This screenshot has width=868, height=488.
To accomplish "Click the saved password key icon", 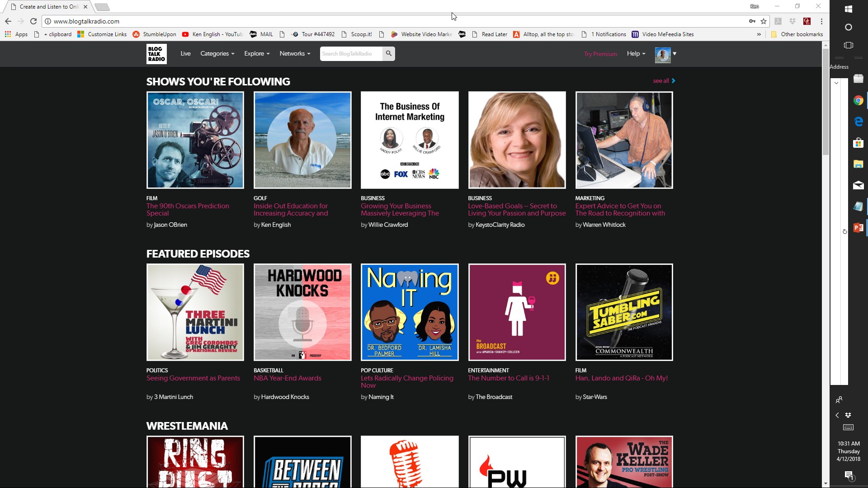I will [752, 21].
